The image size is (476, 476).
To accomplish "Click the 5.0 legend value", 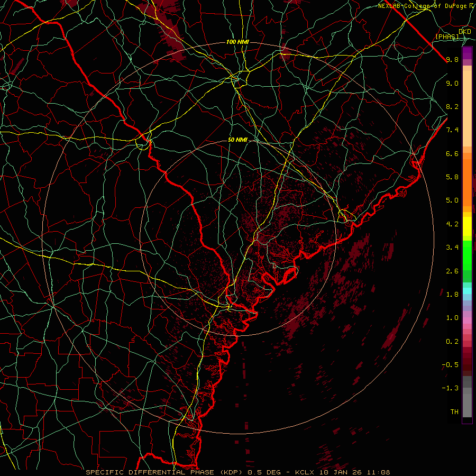I will (452, 200).
